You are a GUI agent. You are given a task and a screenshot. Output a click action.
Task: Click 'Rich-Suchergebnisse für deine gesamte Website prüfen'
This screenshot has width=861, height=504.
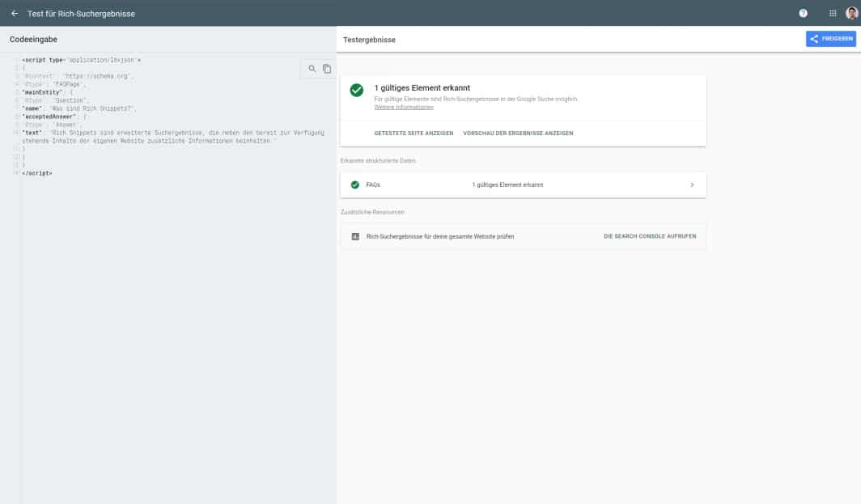point(440,236)
